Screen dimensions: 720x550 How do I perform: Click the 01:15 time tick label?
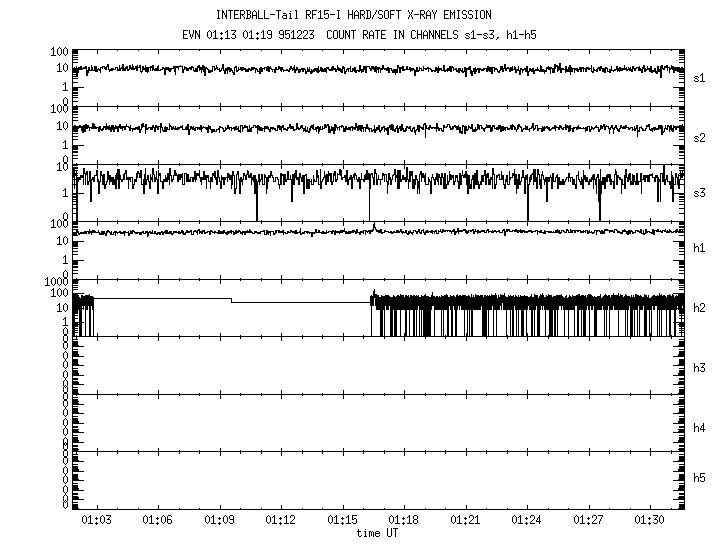click(x=342, y=521)
